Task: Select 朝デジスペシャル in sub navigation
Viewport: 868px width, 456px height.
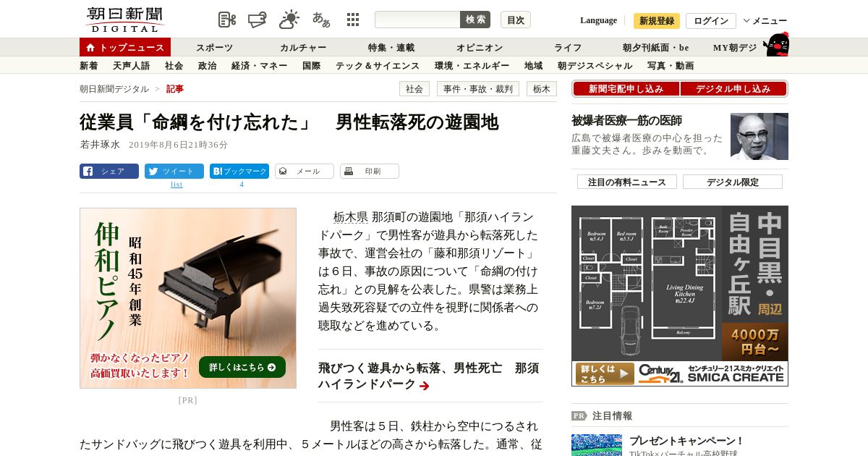Action: (x=595, y=66)
